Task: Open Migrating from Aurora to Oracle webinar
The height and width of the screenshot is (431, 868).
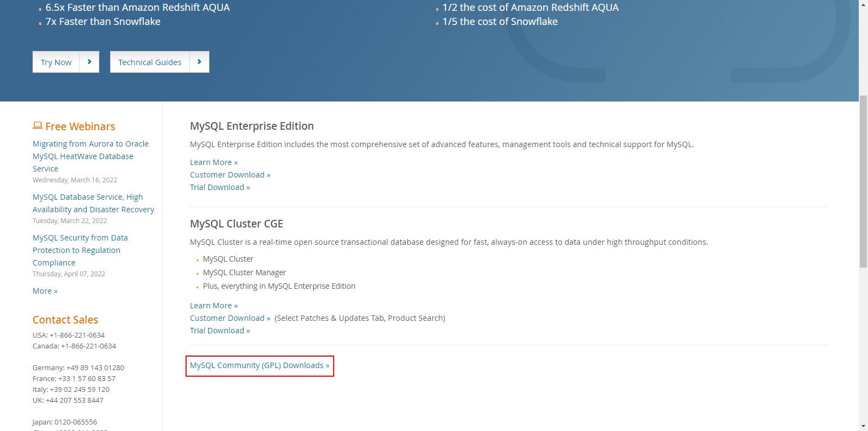Action: point(91,156)
